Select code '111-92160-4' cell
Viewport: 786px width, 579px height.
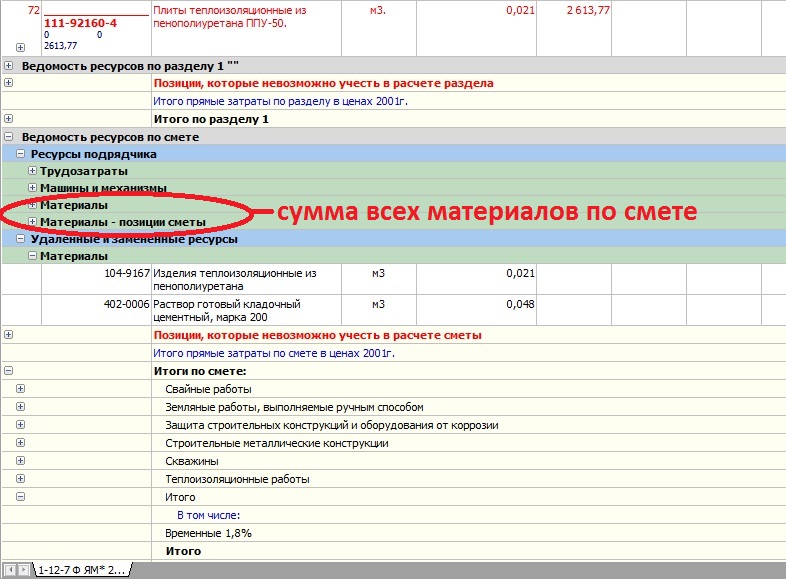tap(80, 23)
